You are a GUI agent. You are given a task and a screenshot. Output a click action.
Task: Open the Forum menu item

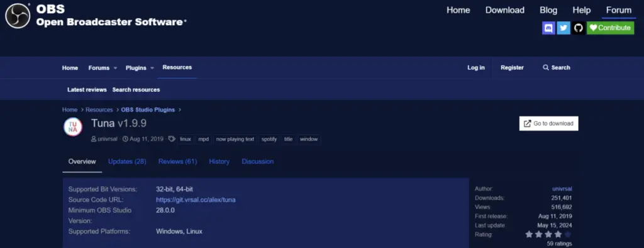tap(619, 10)
